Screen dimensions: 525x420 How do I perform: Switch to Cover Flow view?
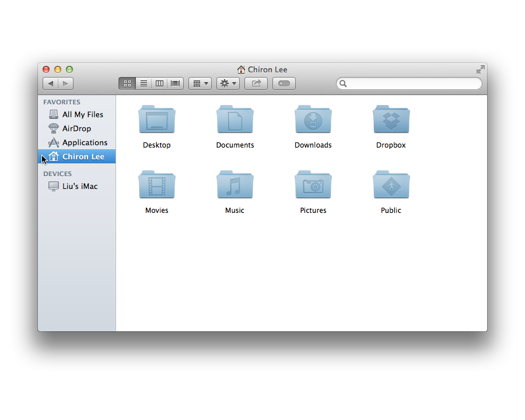coord(176,83)
